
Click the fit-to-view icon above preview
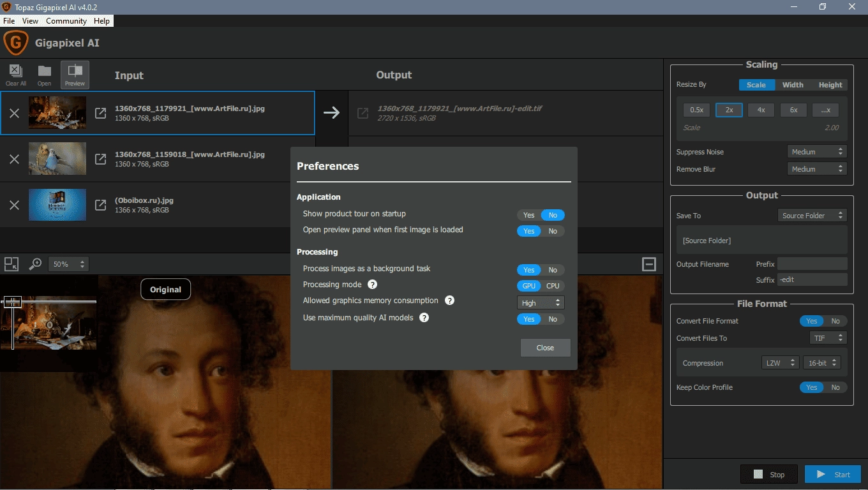[11, 264]
